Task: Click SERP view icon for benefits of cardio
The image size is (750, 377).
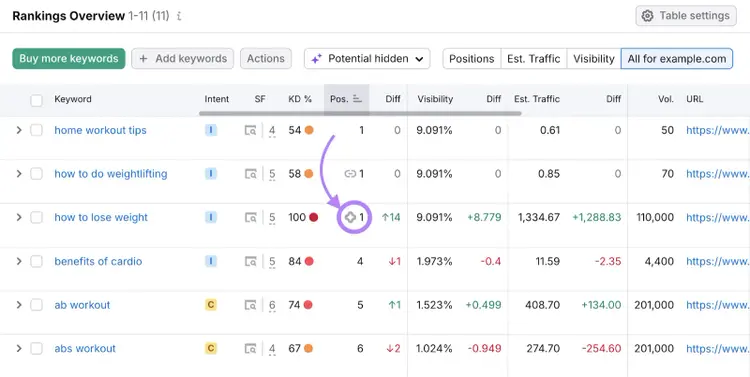Action: tap(251, 261)
